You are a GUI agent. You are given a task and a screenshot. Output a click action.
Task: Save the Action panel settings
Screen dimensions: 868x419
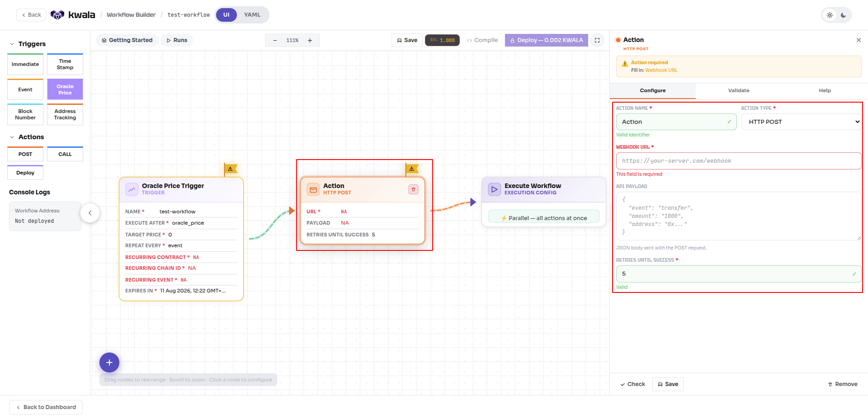pos(668,384)
